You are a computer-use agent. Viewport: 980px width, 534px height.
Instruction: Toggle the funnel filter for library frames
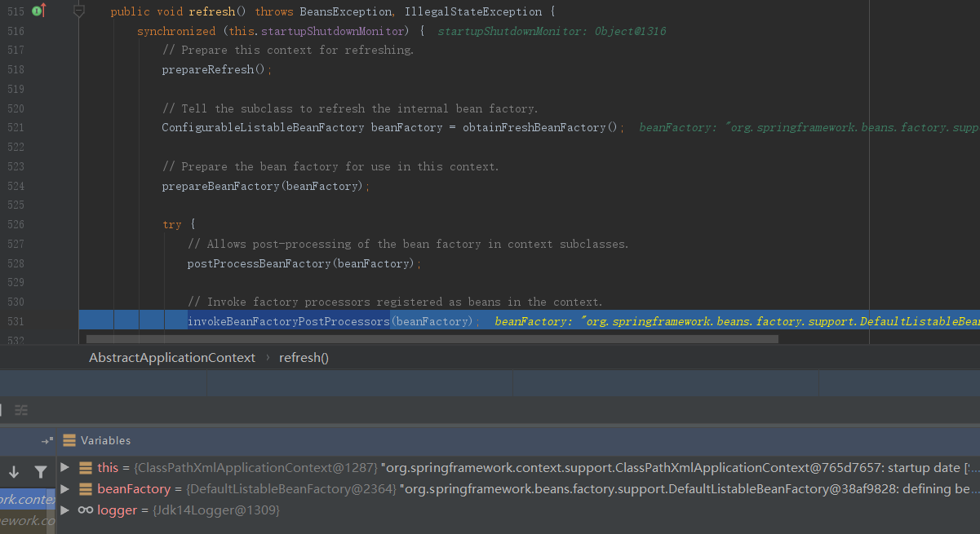point(40,471)
